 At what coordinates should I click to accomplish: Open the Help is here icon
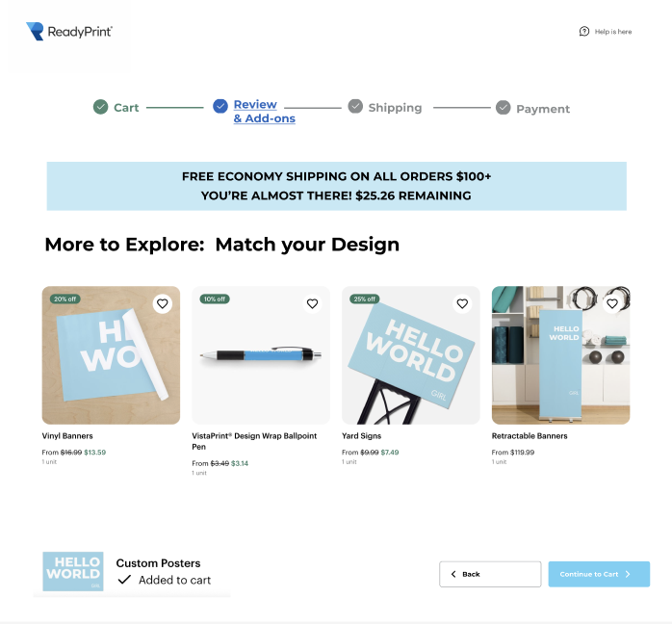584,31
